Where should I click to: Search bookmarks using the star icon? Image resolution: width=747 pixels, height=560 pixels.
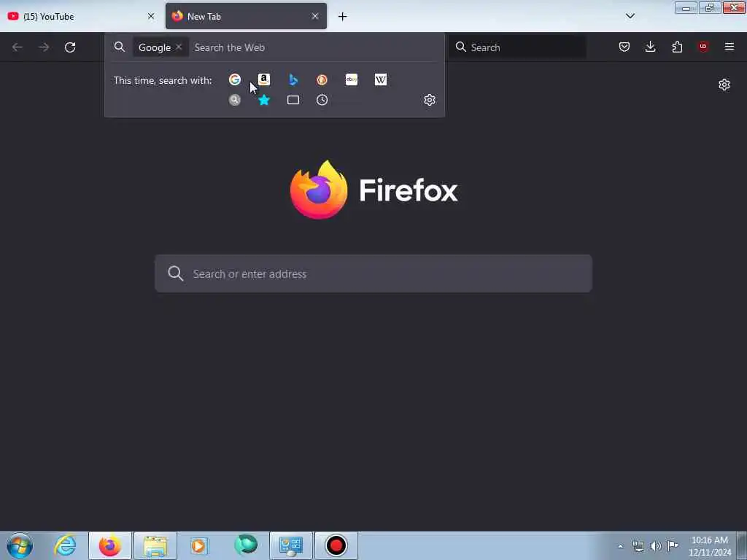click(x=264, y=100)
